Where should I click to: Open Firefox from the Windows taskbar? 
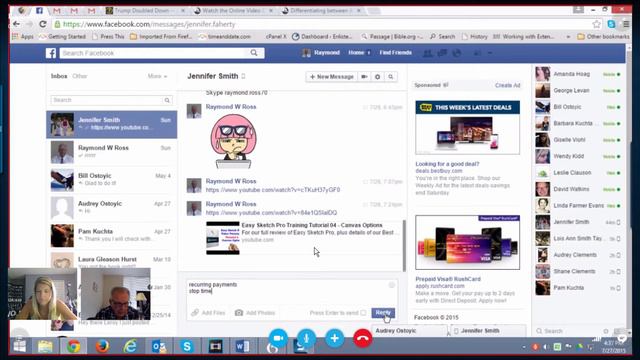click(102, 347)
